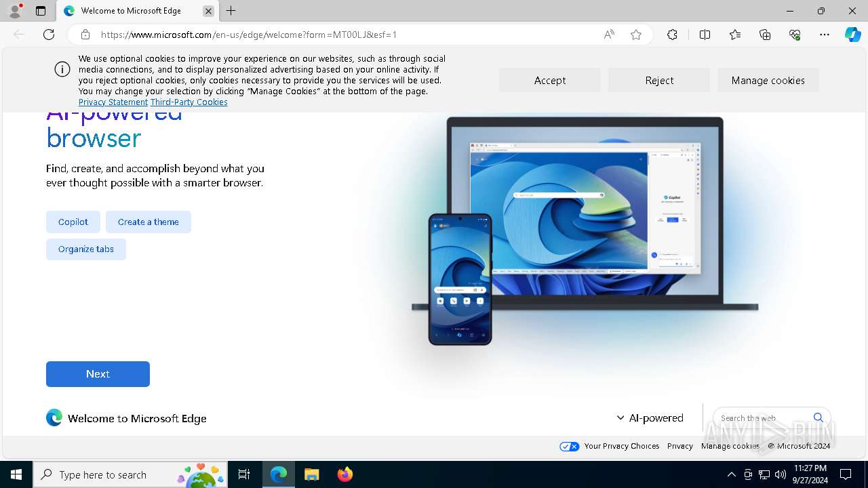Select the Copilot feature chip
The width and height of the screenshot is (868, 488).
(x=73, y=222)
